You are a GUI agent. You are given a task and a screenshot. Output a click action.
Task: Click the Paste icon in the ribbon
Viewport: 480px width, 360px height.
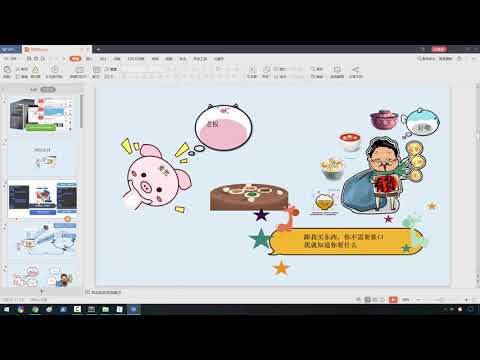coord(7,70)
